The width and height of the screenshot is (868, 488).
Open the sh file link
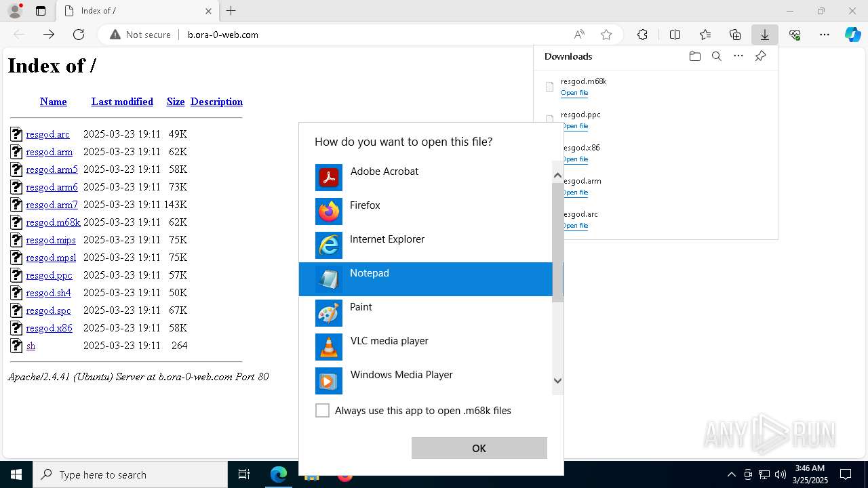[31, 346]
